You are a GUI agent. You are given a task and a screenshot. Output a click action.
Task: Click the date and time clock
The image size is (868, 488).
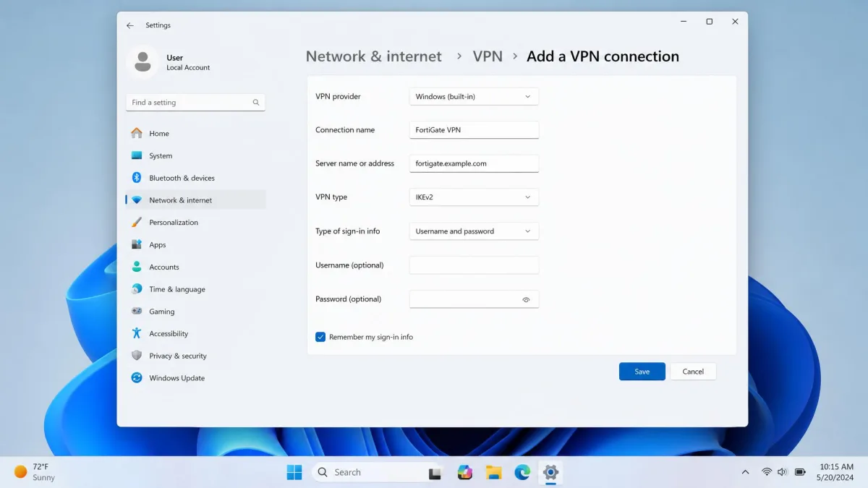(x=836, y=472)
